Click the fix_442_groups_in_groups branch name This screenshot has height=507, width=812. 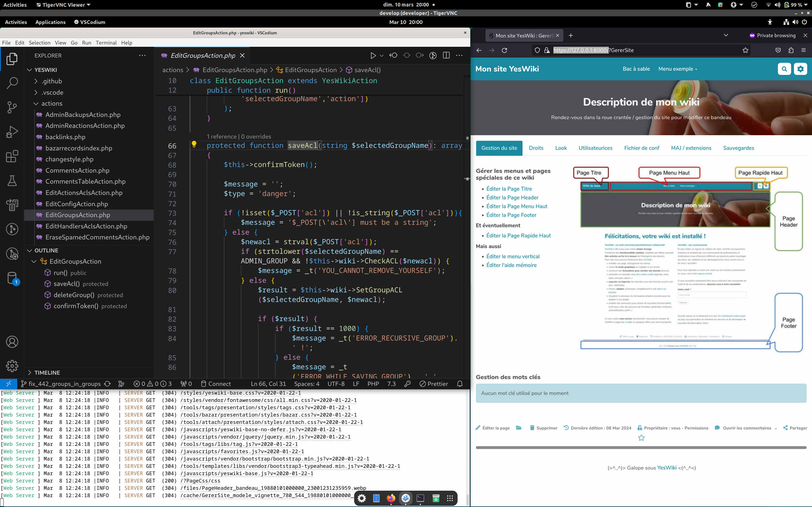coord(64,384)
